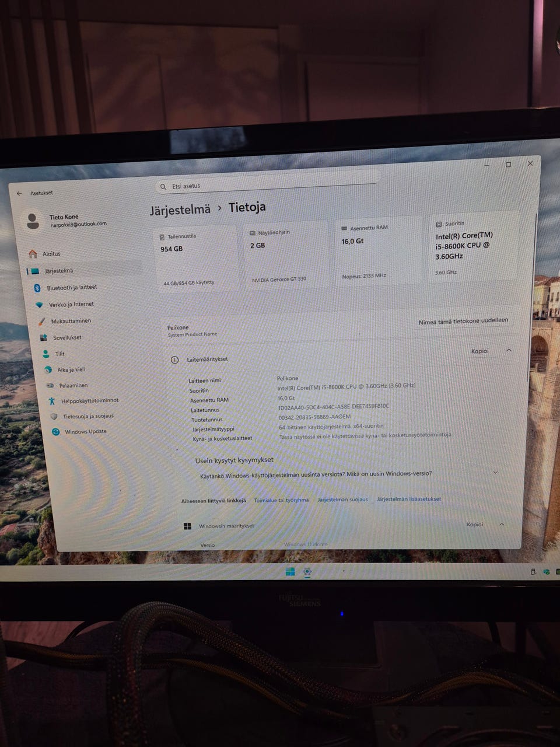Click the Usein kysytyt kysymykset heading
Viewport: 560px width, 747px height.
[x=234, y=460]
